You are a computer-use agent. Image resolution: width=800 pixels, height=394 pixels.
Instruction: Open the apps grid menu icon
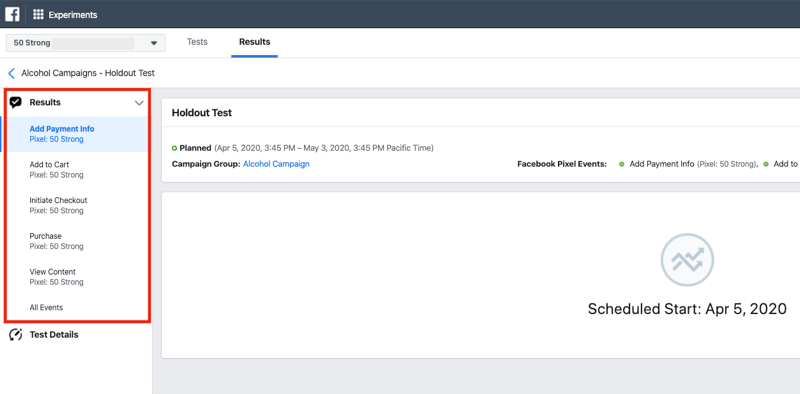tap(38, 15)
